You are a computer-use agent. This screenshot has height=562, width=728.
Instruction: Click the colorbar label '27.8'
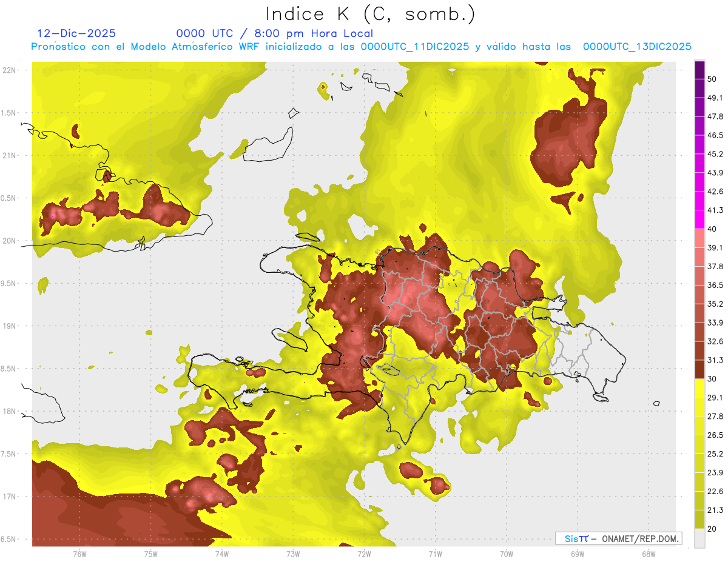click(x=715, y=416)
